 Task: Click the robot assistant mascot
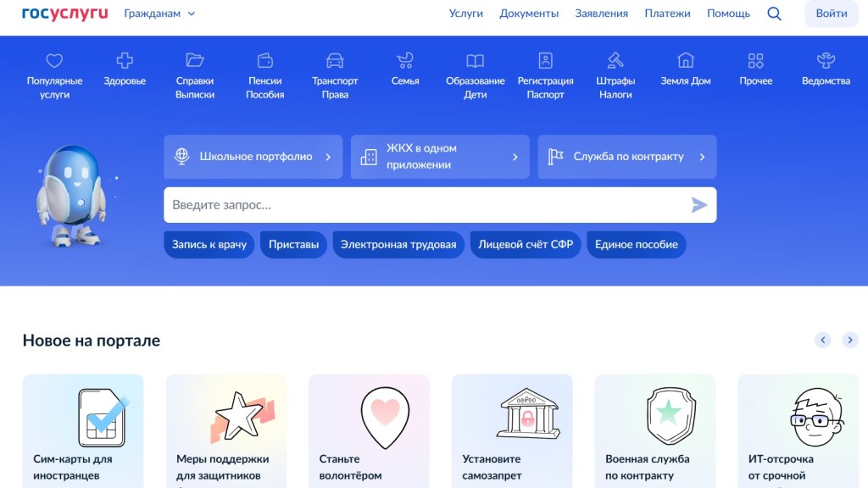(x=73, y=196)
